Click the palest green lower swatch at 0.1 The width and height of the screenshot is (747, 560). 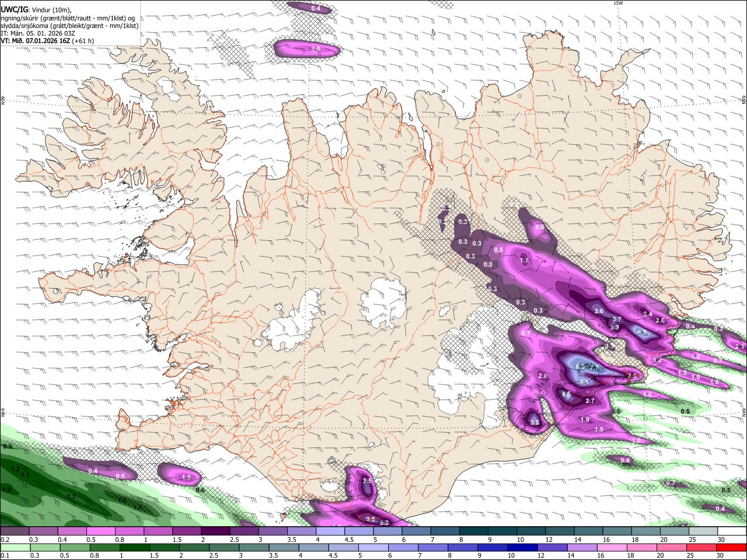click(16, 547)
